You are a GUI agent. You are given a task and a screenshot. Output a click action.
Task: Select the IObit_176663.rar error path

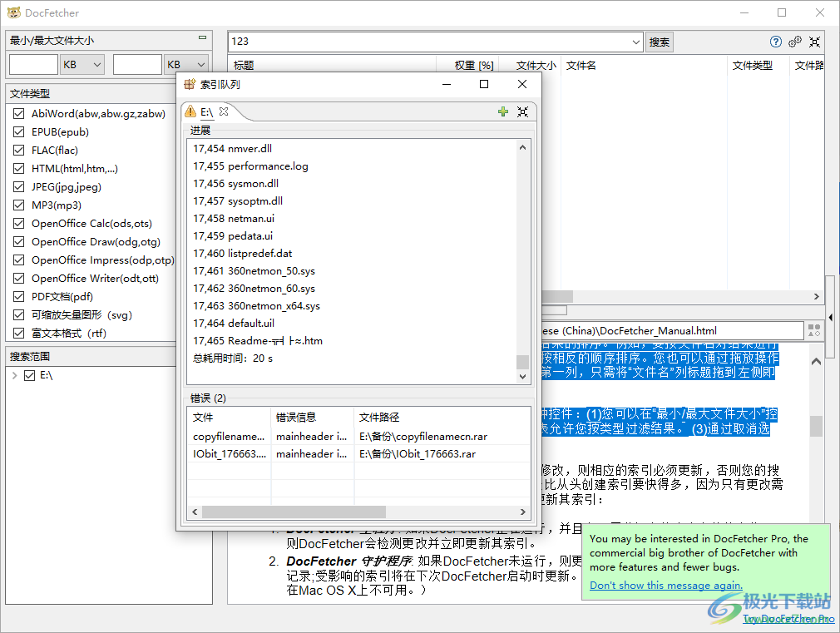[418, 454]
